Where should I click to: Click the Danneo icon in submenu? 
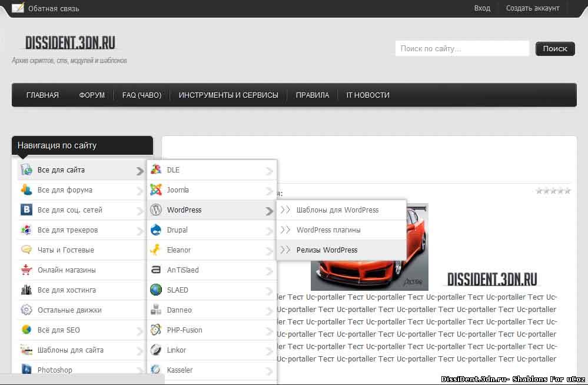pyautogui.click(x=155, y=310)
